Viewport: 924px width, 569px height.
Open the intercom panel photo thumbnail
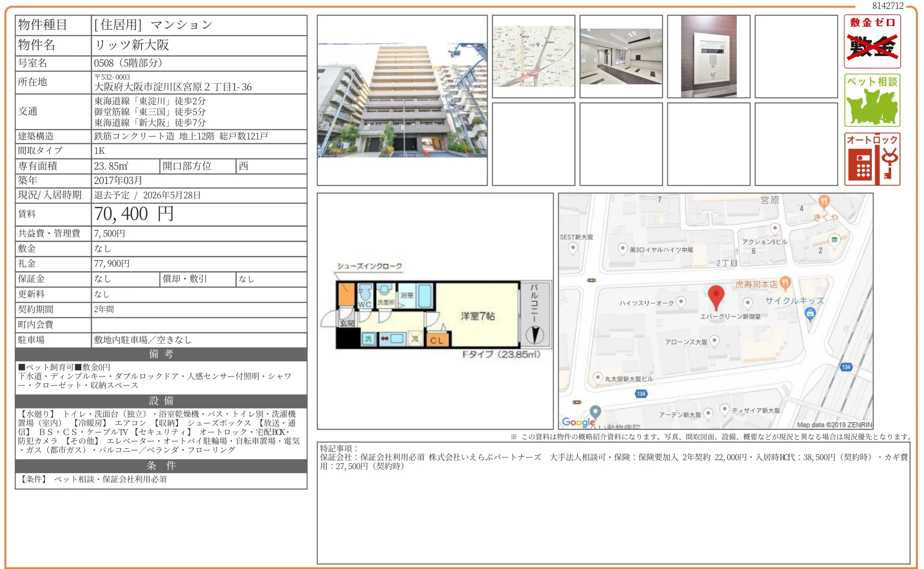708,56
